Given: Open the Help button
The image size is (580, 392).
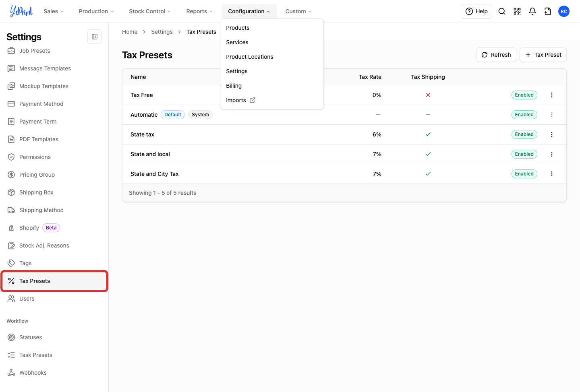Looking at the screenshot, I should pos(476,11).
